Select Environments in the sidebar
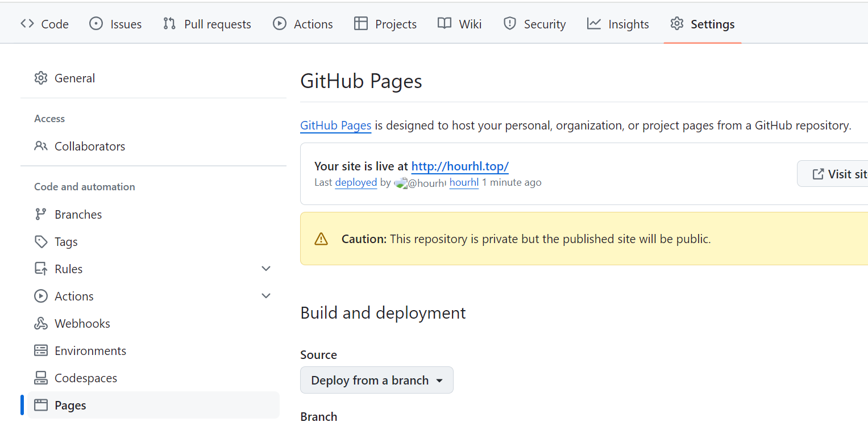This screenshot has height=422, width=868. (90, 350)
